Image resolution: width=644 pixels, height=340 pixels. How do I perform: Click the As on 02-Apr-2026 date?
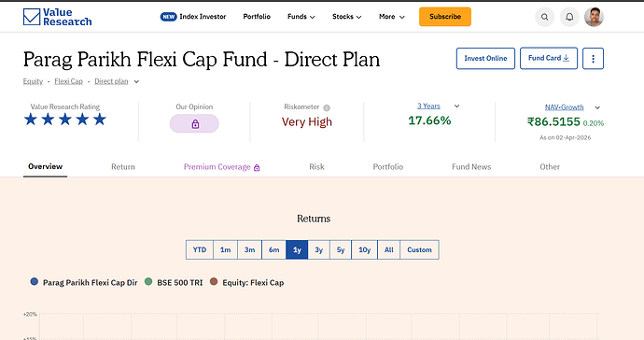pos(566,137)
